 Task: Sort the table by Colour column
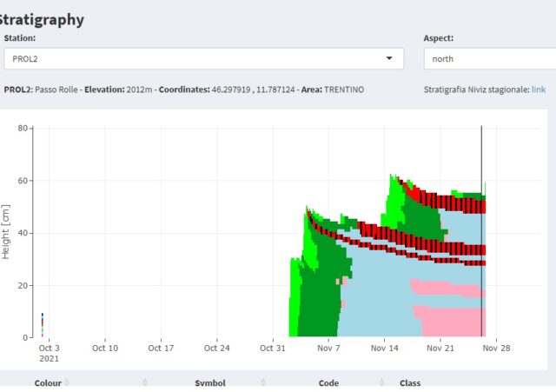coord(48,383)
